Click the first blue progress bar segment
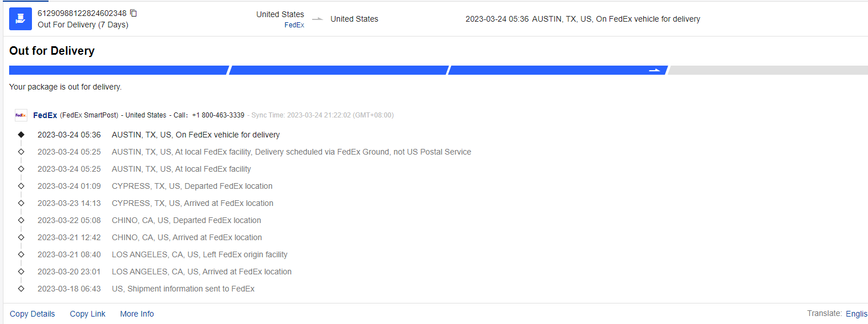Image resolution: width=868 pixels, height=324 pixels. pos(119,70)
